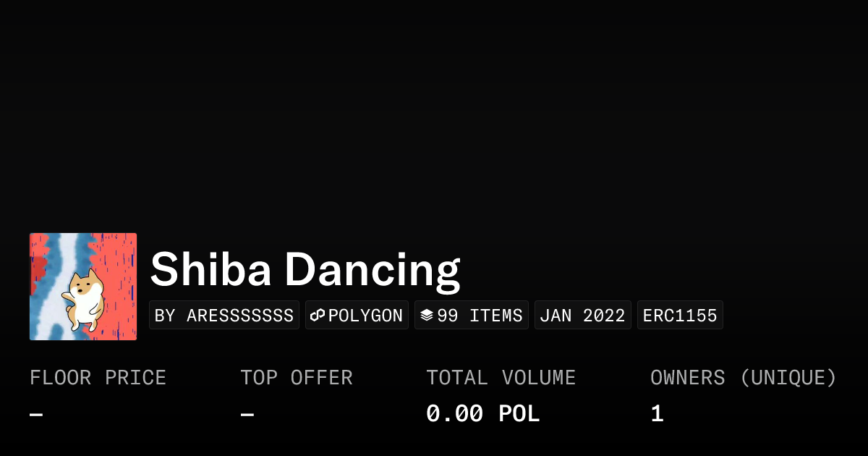Select the Shiba Dancing collection title
The height and width of the screenshot is (456, 868).
coord(305,269)
